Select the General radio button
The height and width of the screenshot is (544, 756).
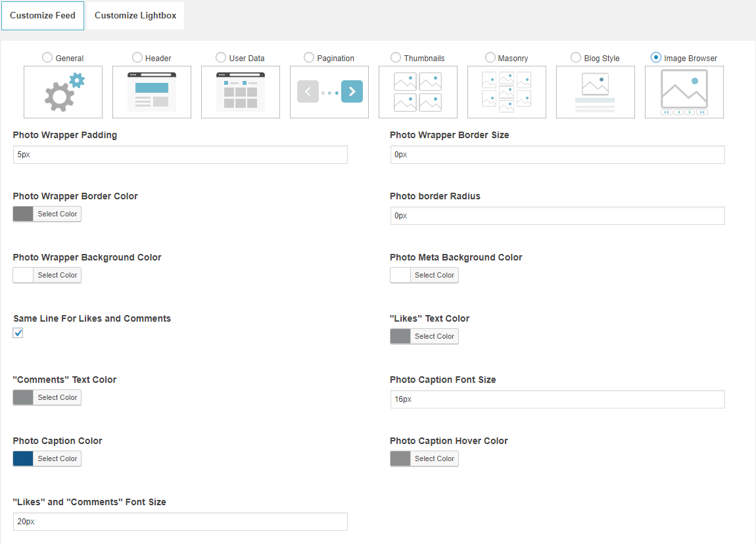pyautogui.click(x=47, y=58)
